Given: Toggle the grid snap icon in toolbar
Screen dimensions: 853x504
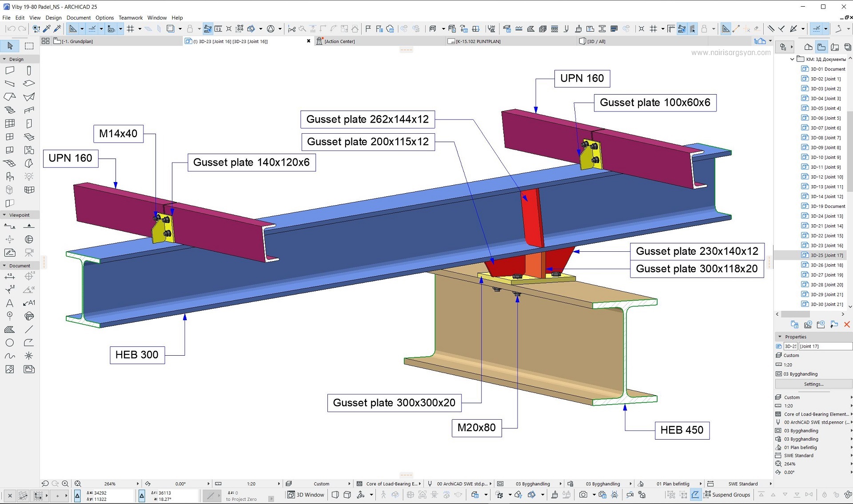Looking at the screenshot, I should click(x=131, y=29).
